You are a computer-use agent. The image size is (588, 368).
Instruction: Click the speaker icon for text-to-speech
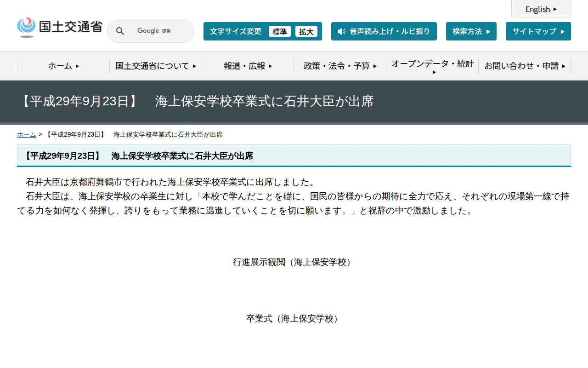(x=340, y=31)
